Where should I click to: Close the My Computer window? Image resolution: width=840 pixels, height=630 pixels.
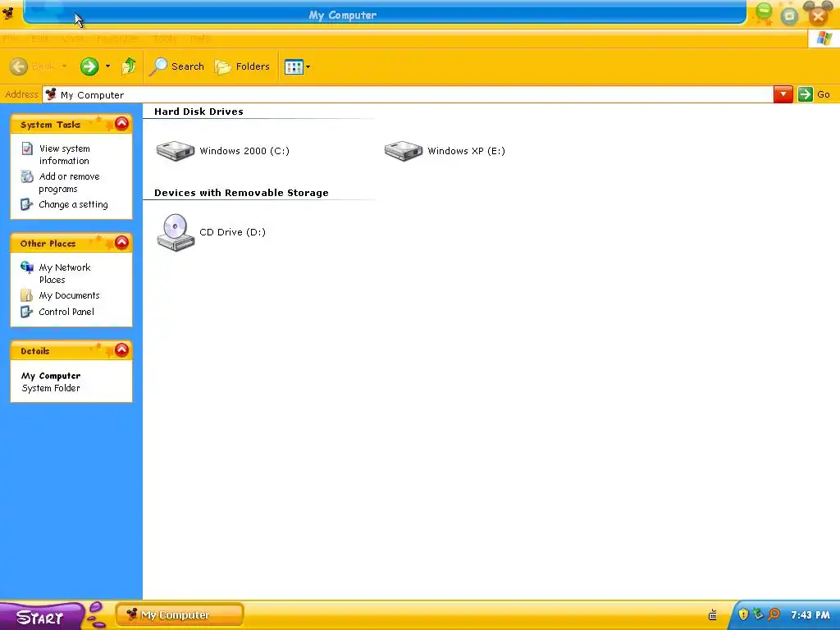pos(818,15)
